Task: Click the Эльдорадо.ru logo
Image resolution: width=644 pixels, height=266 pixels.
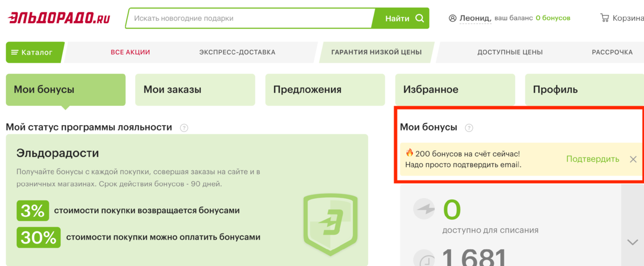Action: [59, 18]
